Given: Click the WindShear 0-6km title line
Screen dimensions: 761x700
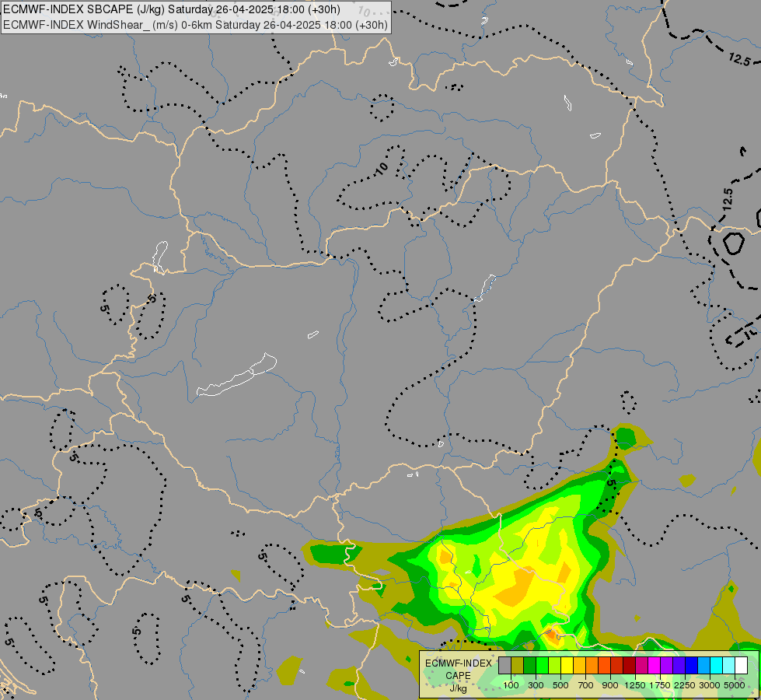Looking at the screenshot, I should (196, 25).
